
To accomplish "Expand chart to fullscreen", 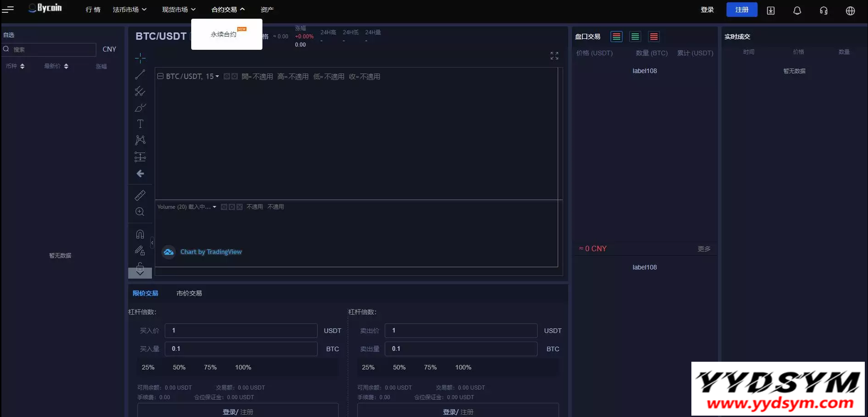I will [554, 56].
